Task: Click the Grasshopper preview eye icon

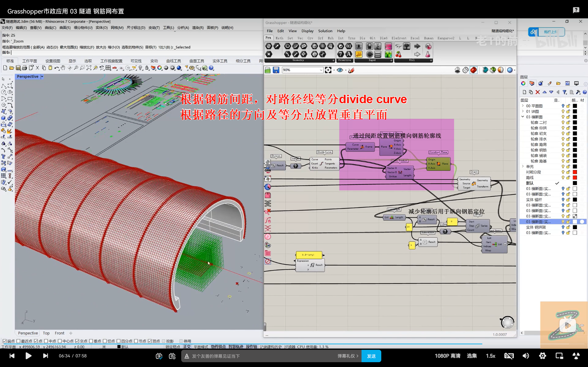Action: click(340, 70)
